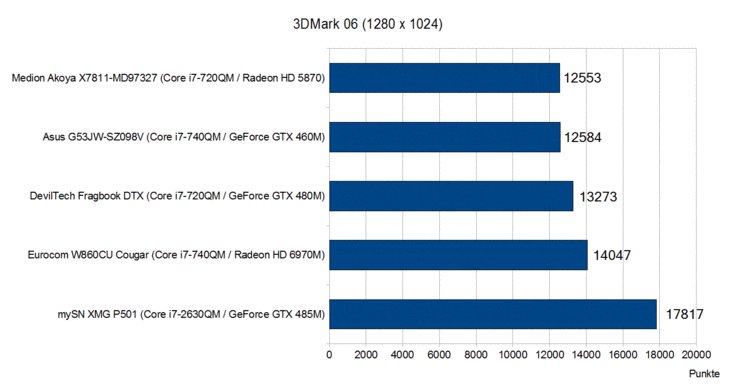Viewport: 738px width, 385px height.
Task: Click the 3DMark 06 chart title
Action: tap(368, 24)
